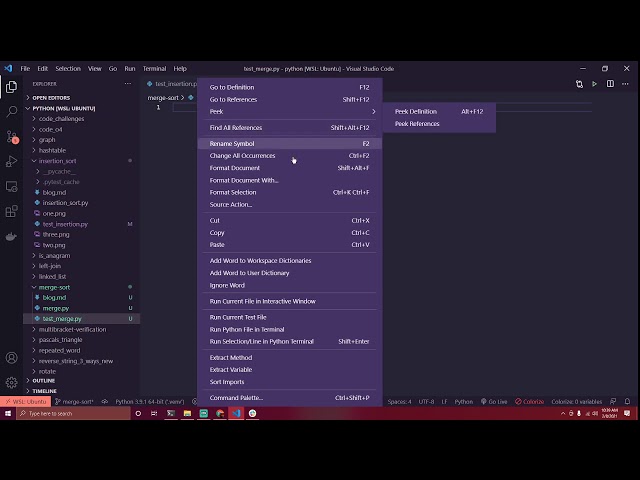Expand the OUTLINE section
The height and width of the screenshot is (480, 640).
pyautogui.click(x=44, y=381)
